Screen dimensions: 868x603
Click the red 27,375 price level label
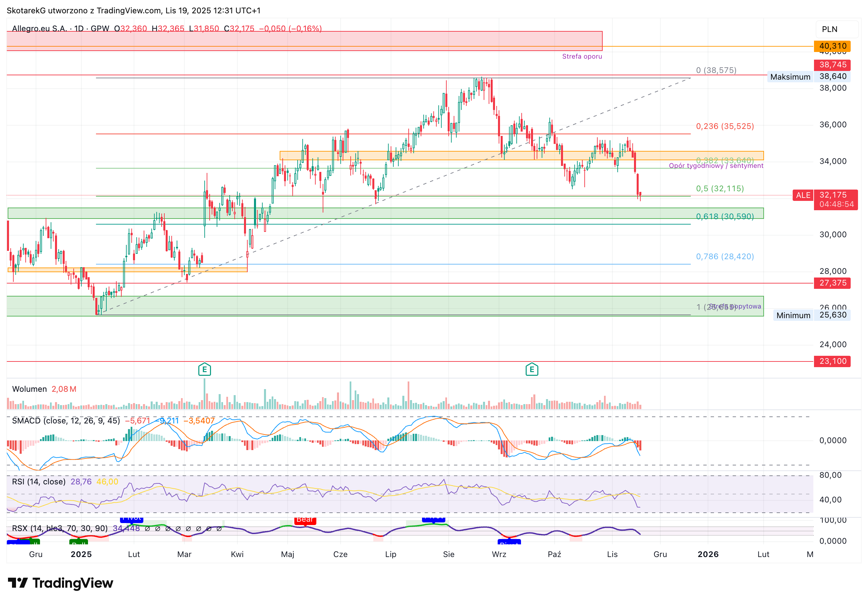832,283
